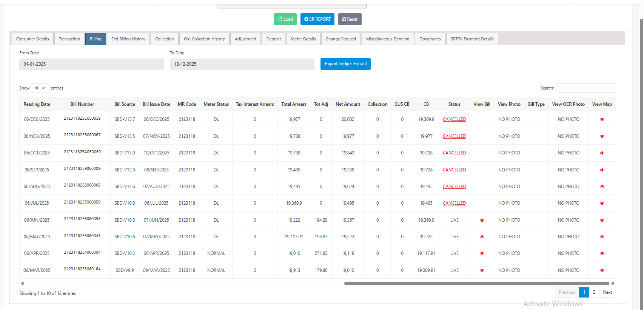Viewport: 644px width, 310px height.
Task: Click the Export Ledger Extract button
Action: point(345,64)
